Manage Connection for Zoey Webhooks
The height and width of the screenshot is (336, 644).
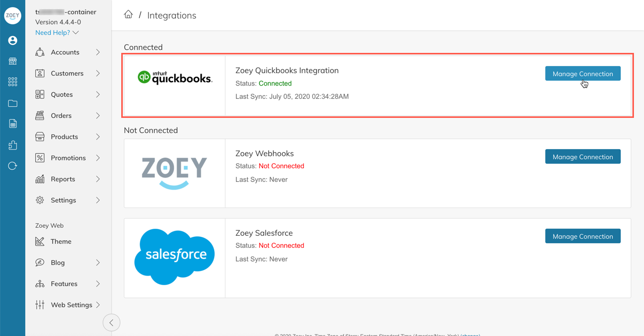tap(583, 157)
